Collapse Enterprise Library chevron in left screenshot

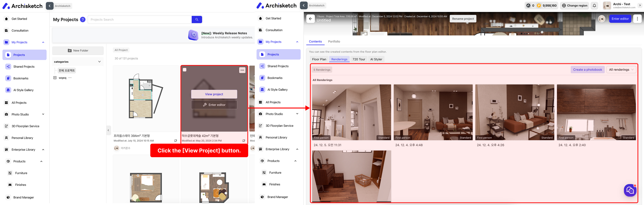43,150
